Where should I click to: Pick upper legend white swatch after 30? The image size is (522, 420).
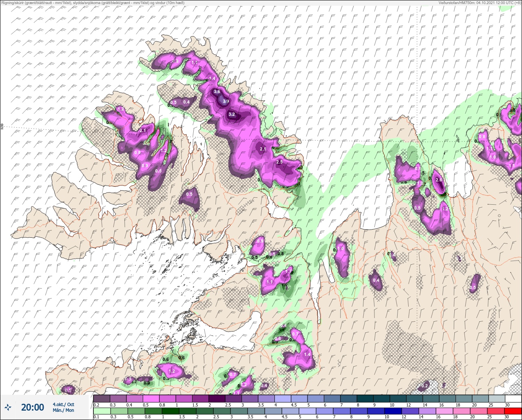(x=513, y=398)
